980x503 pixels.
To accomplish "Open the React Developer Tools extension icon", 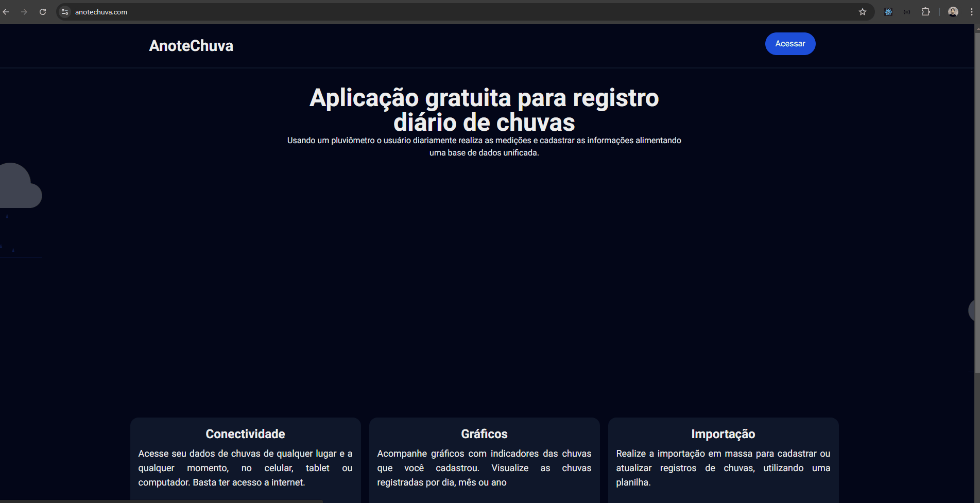I will (x=888, y=12).
